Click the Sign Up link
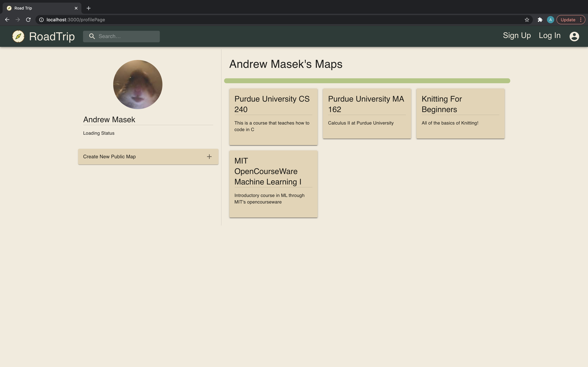 [x=517, y=36]
